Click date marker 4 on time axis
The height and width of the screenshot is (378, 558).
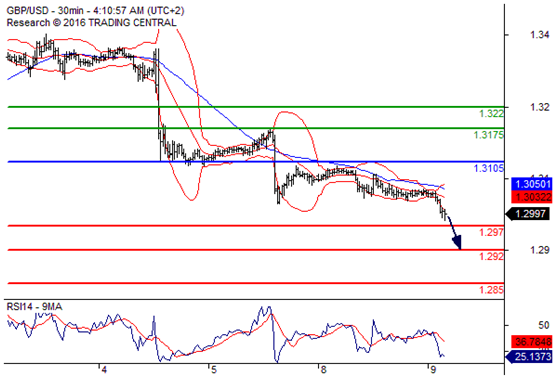point(103,370)
